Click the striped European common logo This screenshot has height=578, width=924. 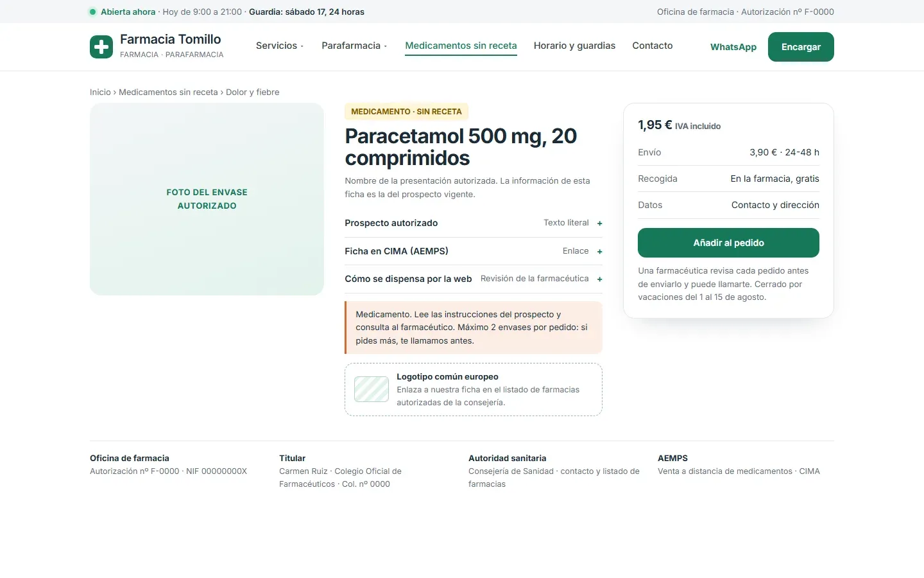point(372,389)
